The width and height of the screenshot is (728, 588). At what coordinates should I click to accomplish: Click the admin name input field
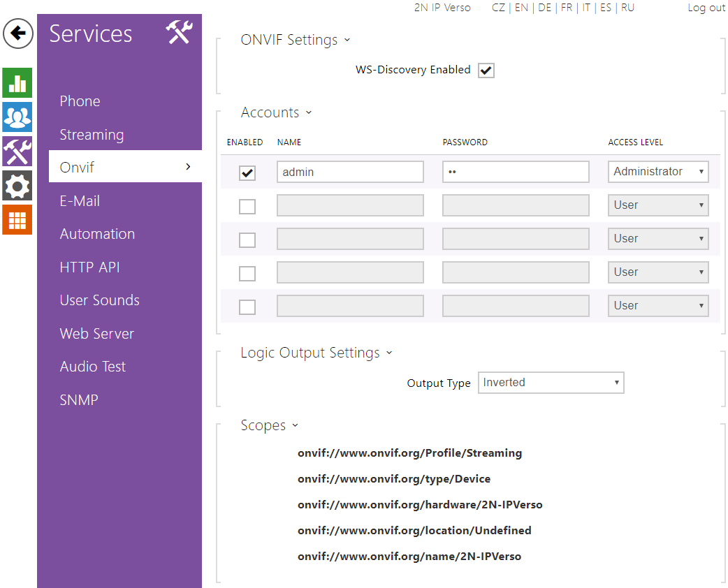[x=350, y=172]
